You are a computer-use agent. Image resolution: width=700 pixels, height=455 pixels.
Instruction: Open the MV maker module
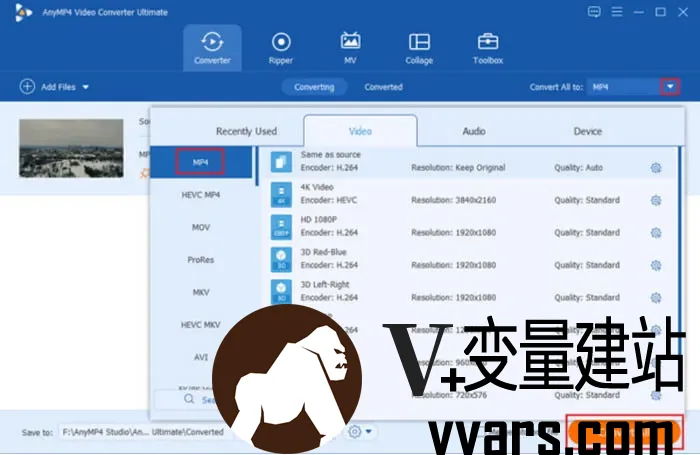tap(350, 48)
